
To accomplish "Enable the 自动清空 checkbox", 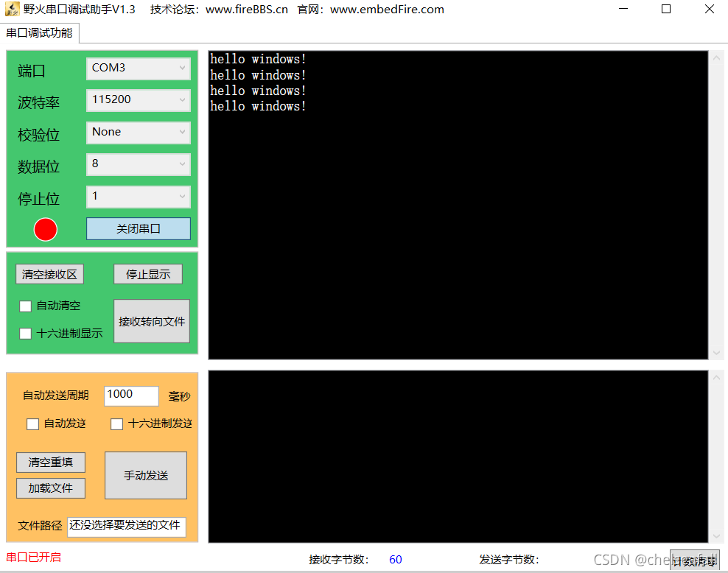I will click(26, 306).
